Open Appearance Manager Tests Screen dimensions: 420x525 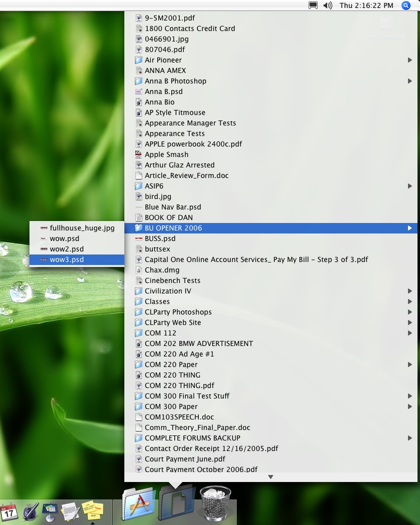(x=271, y=123)
